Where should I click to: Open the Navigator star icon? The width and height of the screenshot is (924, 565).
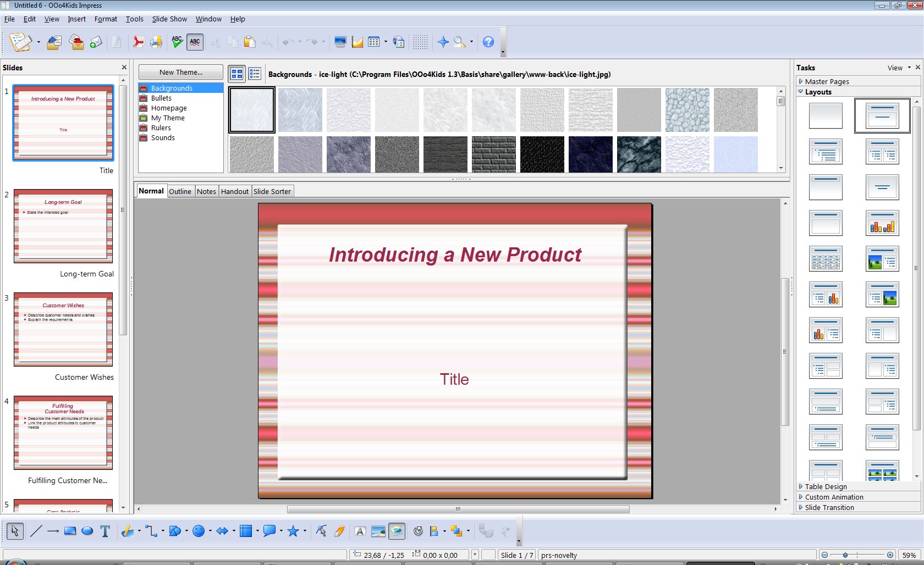[x=443, y=42]
